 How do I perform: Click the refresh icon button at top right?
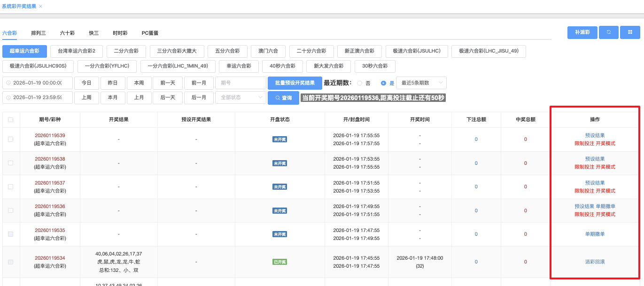tap(609, 32)
